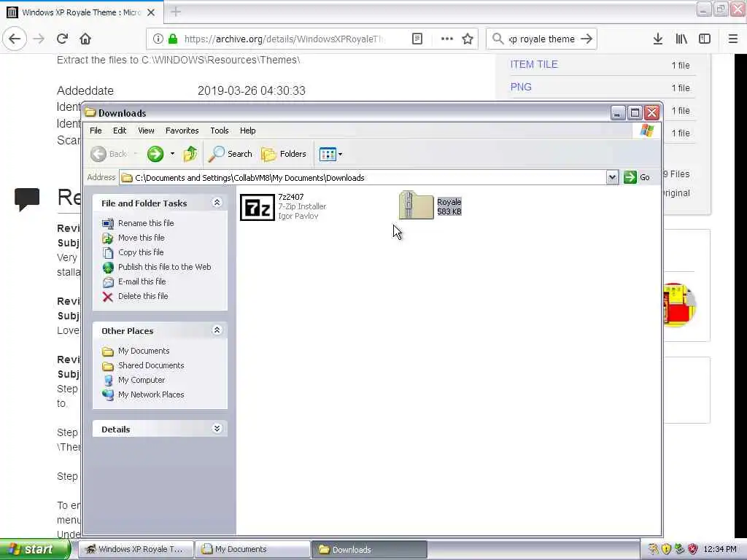The height and width of the screenshot is (560, 747).
Task: Click the red shield tray icon
Action: (693, 550)
